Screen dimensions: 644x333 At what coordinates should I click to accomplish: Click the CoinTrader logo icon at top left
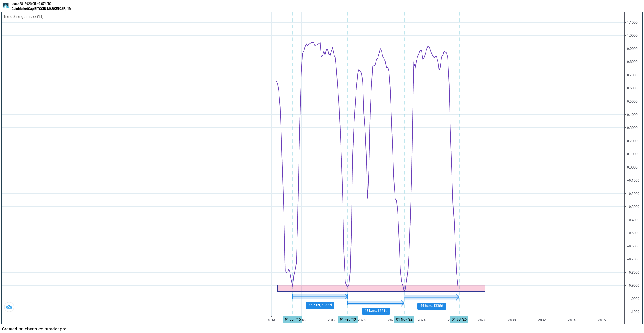click(6, 6)
